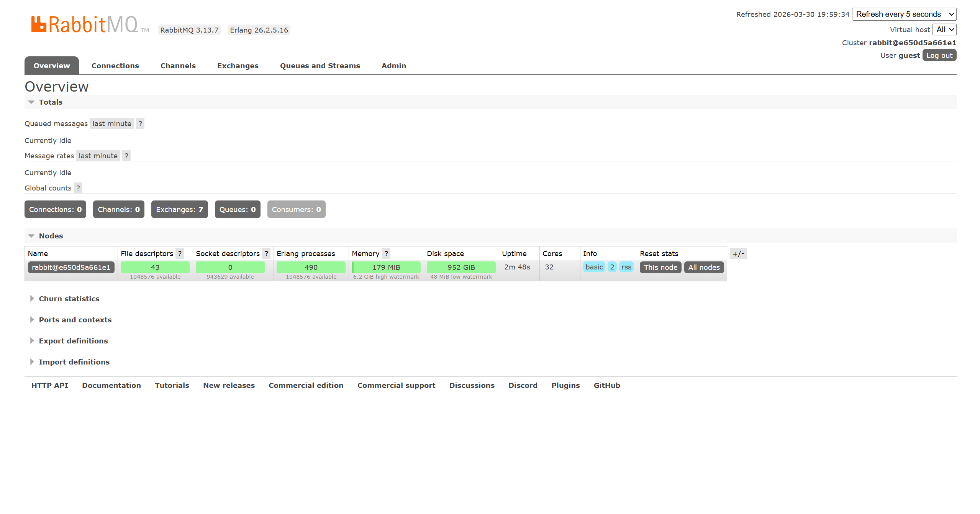Open Commercial support link

click(x=396, y=385)
